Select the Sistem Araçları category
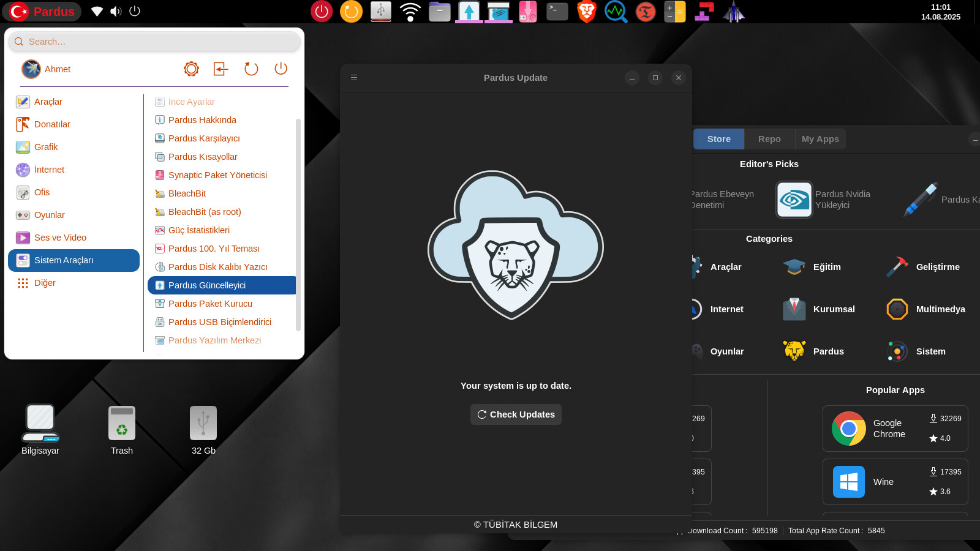This screenshot has width=980, height=551. point(73,260)
